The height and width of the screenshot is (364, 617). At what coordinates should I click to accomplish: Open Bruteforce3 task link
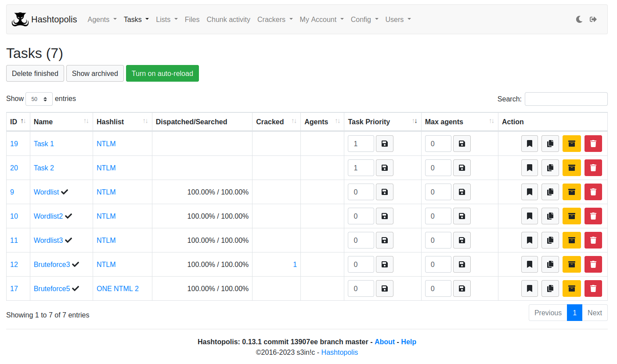pos(52,264)
